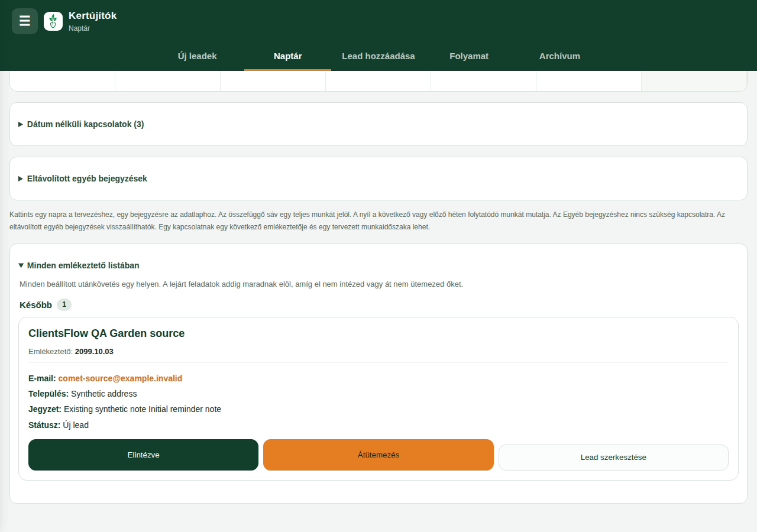Click the Később count badge

[x=64, y=304]
